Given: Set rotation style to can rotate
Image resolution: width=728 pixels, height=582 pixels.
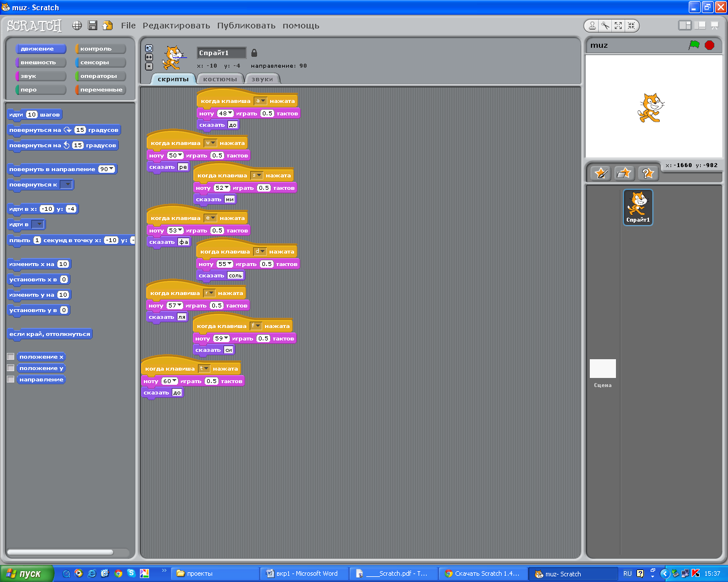Looking at the screenshot, I should 149,48.
